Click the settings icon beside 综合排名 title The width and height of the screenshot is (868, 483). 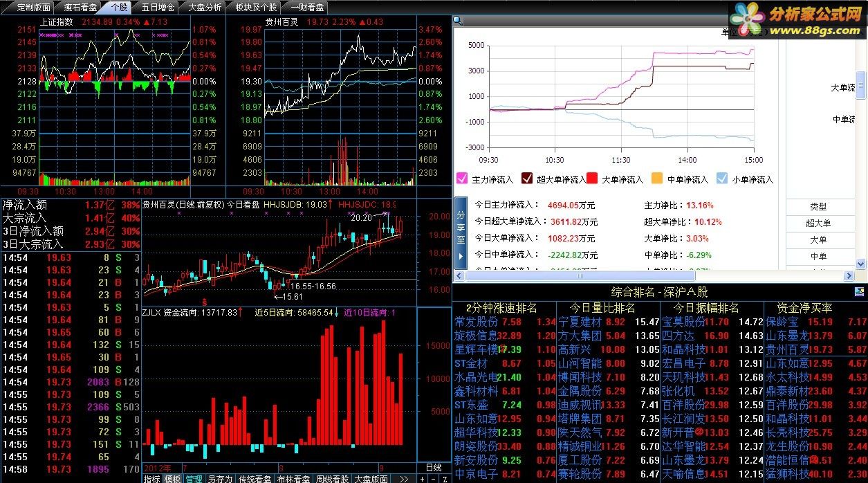click(860, 292)
